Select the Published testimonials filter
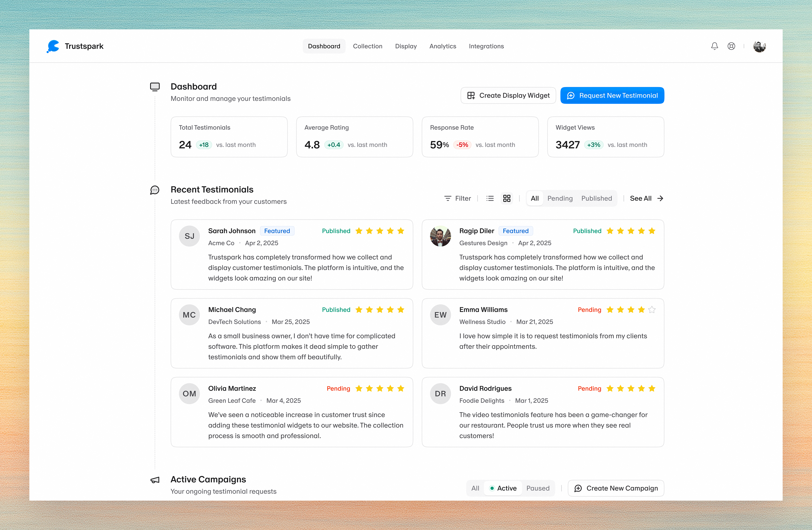This screenshot has height=530, width=812. pos(596,198)
